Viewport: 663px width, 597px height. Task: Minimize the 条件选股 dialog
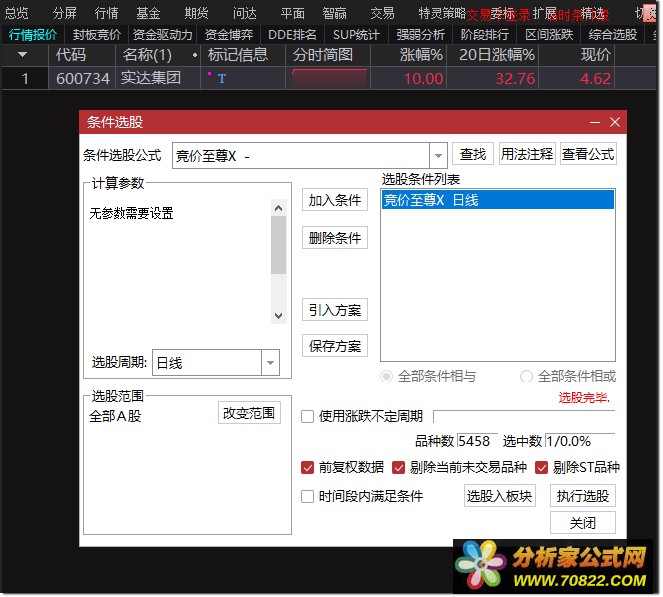(x=595, y=122)
